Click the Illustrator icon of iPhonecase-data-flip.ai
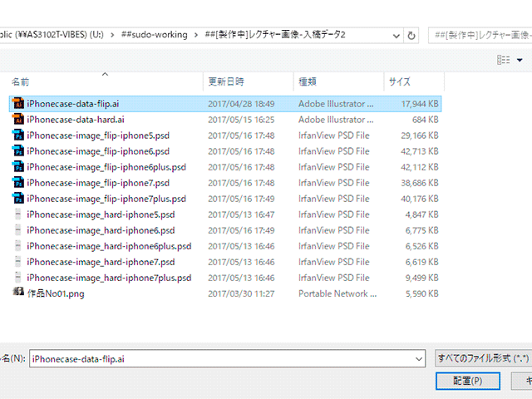The height and width of the screenshot is (399, 532). click(x=18, y=104)
